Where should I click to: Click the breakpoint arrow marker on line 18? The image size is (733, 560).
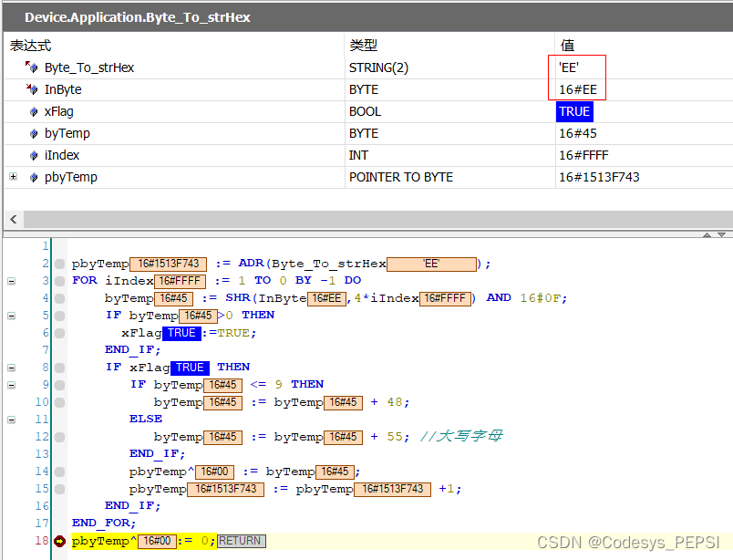click(x=59, y=541)
